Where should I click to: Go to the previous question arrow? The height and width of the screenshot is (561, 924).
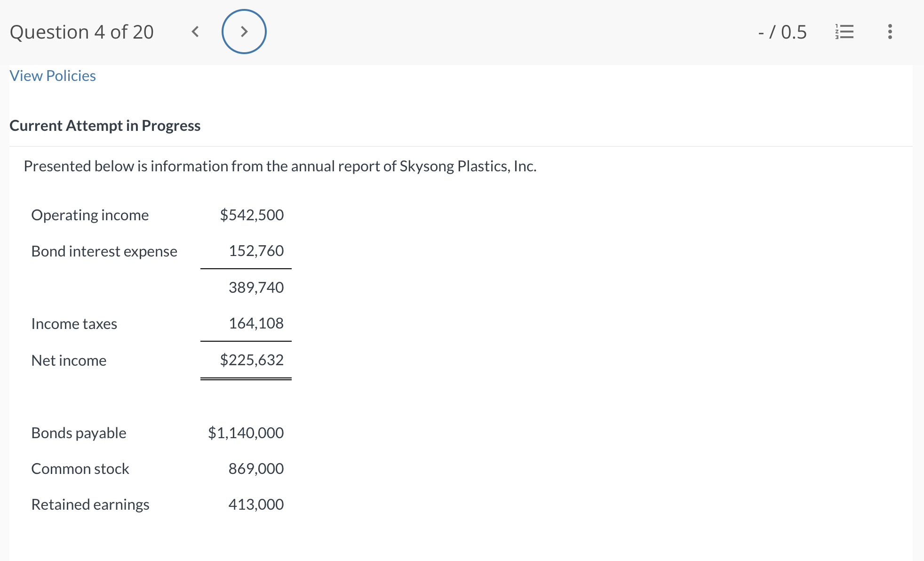click(195, 32)
